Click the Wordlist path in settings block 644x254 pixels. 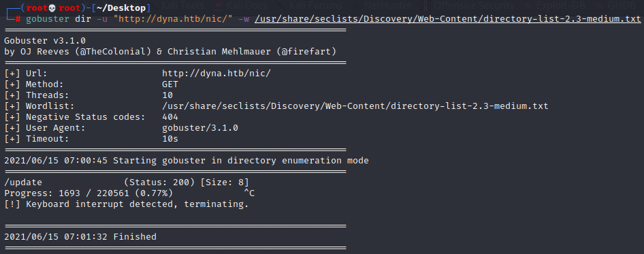(x=355, y=106)
